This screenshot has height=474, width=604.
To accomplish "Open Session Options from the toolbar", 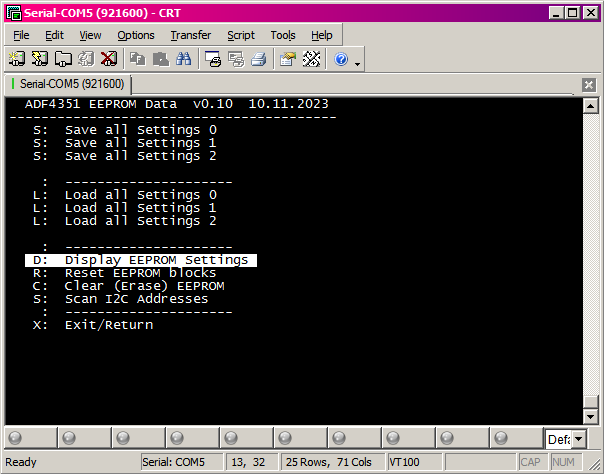I will (x=288, y=59).
